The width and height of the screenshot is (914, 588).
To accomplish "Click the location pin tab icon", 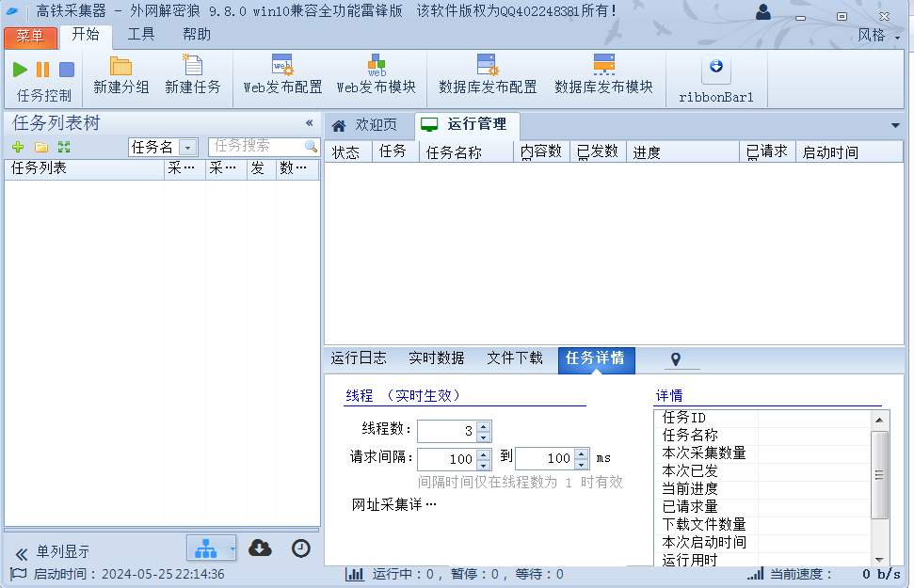I will [x=676, y=359].
